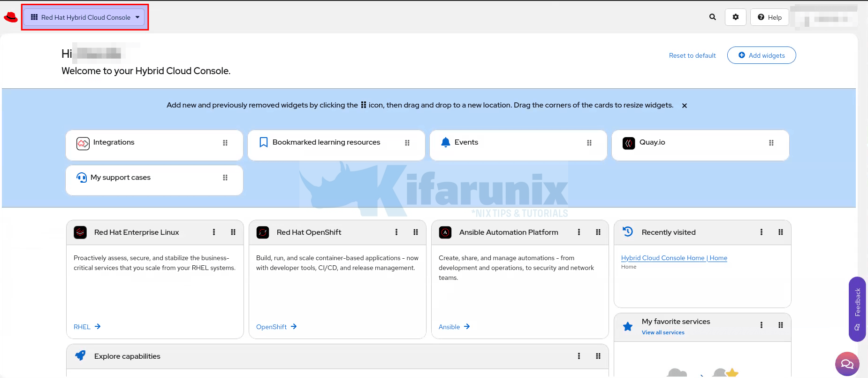Open Red Hat OpenShift kebab menu

point(396,232)
